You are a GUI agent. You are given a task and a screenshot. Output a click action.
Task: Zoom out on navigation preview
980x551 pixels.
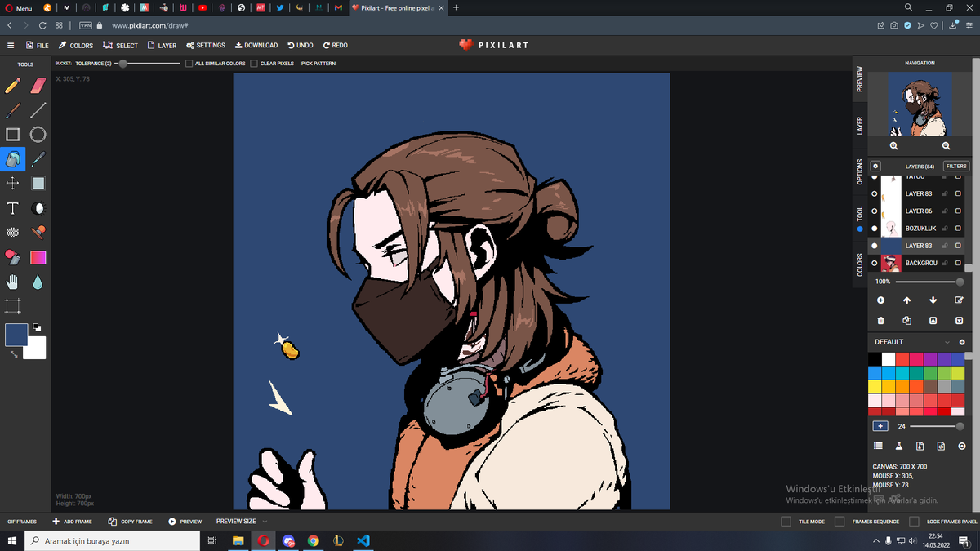[x=946, y=145]
